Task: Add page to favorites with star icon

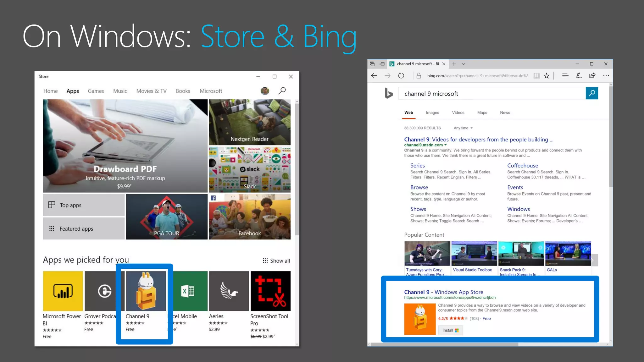Action: [547, 76]
